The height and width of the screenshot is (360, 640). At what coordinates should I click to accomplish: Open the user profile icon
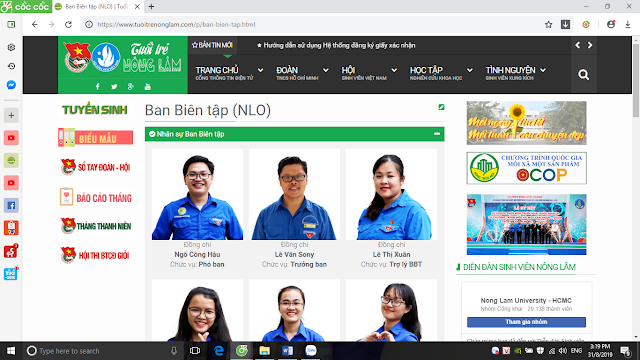click(x=611, y=24)
